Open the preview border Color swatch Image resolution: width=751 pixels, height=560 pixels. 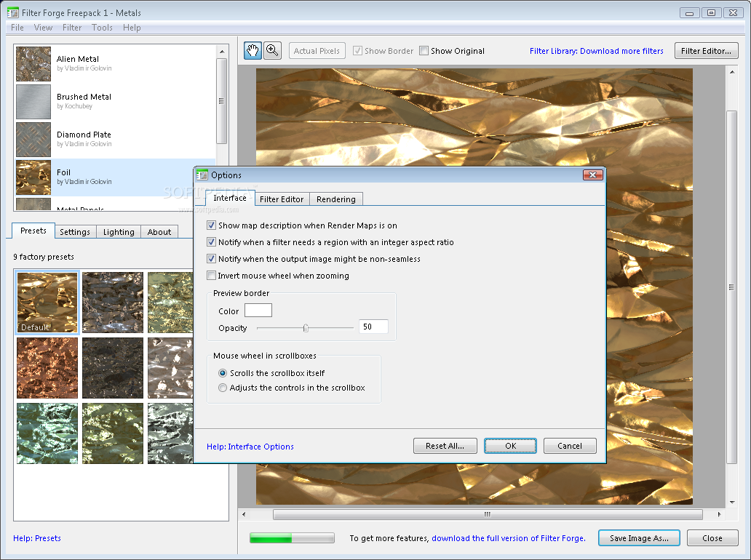258,310
